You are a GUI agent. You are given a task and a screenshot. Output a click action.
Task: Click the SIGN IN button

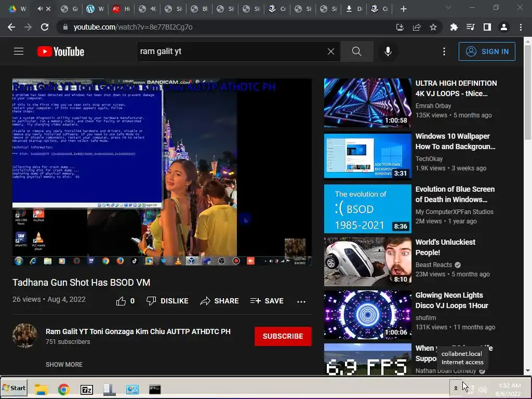coord(487,51)
